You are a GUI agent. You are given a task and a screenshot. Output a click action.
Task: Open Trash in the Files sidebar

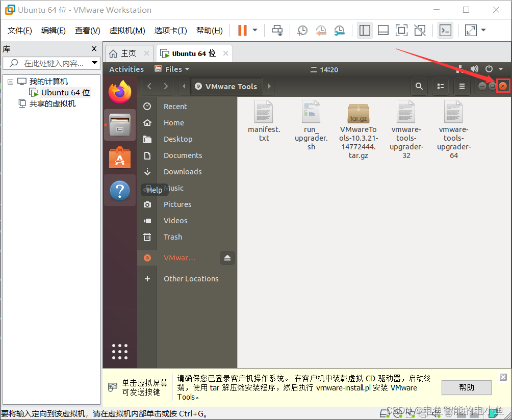(187, 237)
